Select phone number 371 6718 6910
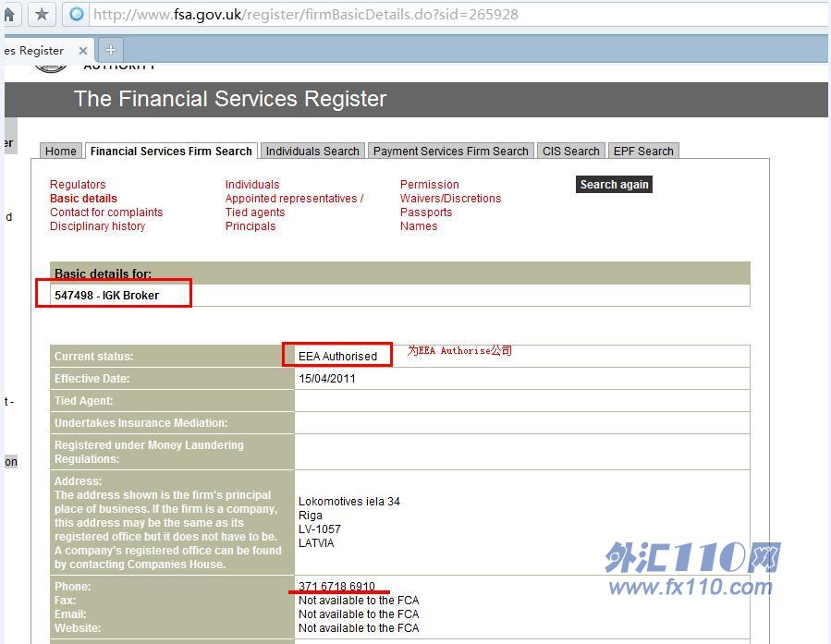 tap(336, 586)
